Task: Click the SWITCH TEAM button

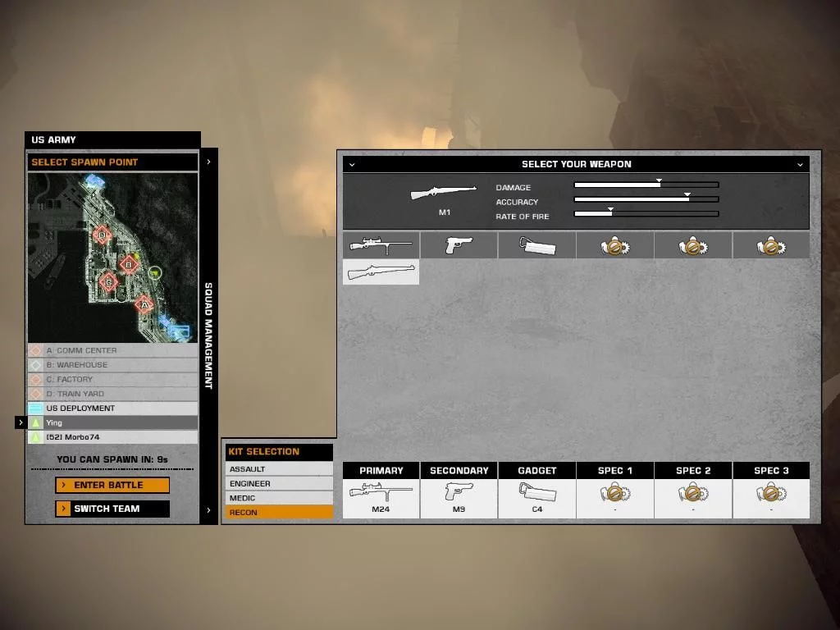Action: tap(112, 509)
